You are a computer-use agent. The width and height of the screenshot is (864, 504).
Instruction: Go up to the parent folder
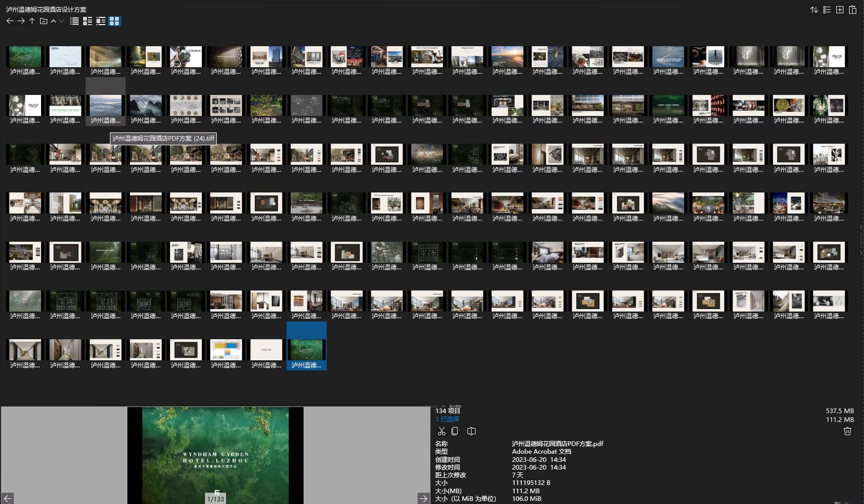(x=32, y=21)
